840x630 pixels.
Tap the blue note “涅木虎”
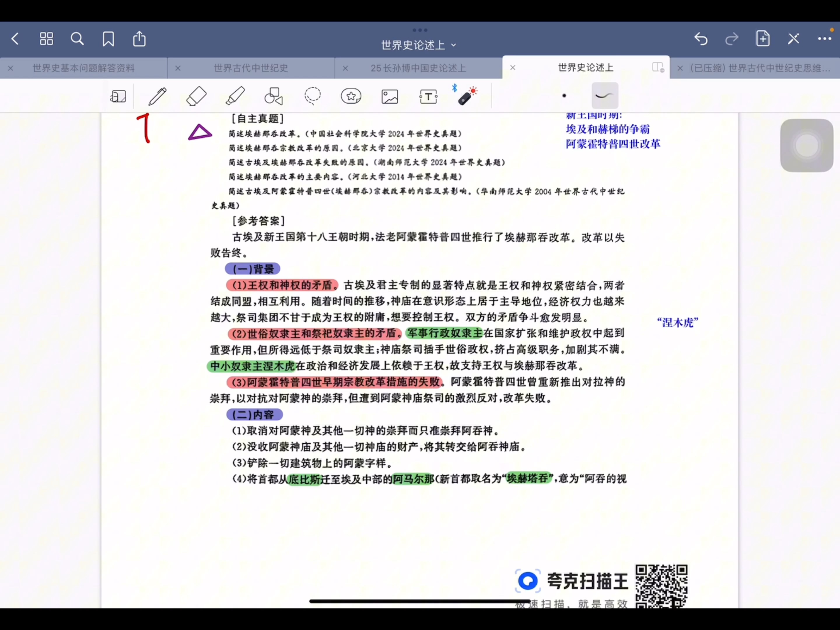(x=678, y=322)
